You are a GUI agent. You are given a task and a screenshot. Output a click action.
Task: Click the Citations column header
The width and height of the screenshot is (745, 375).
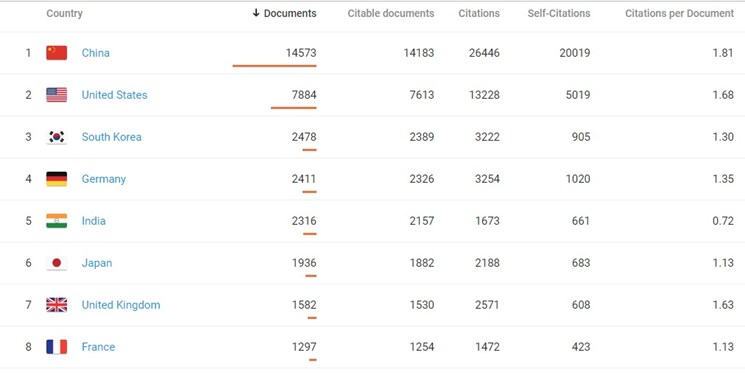(x=479, y=13)
